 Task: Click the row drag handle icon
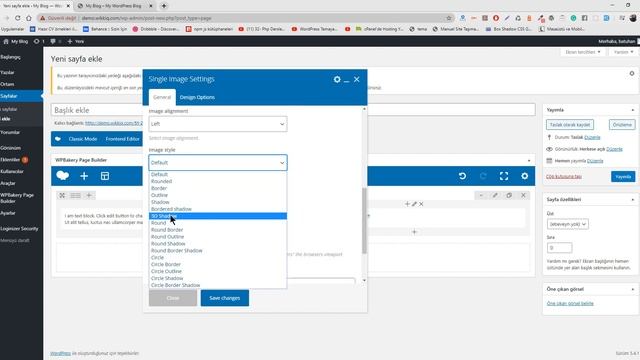pos(62,196)
